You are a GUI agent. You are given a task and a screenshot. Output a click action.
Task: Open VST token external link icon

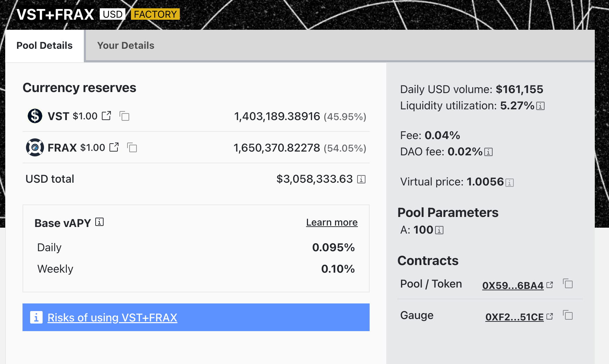click(106, 116)
